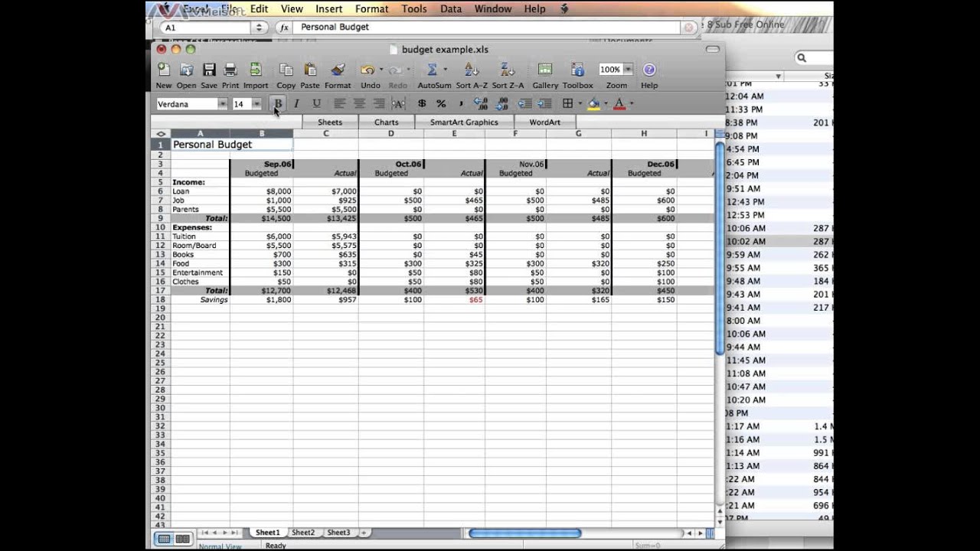The width and height of the screenshot is (980, 551).
Task: Open the Tools menu
Action: click(x=414, y=9)
